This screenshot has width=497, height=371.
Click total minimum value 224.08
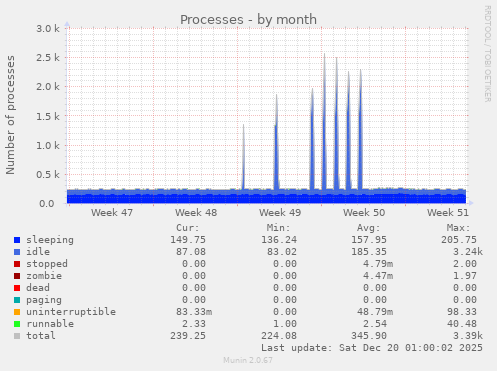(279, 336)
